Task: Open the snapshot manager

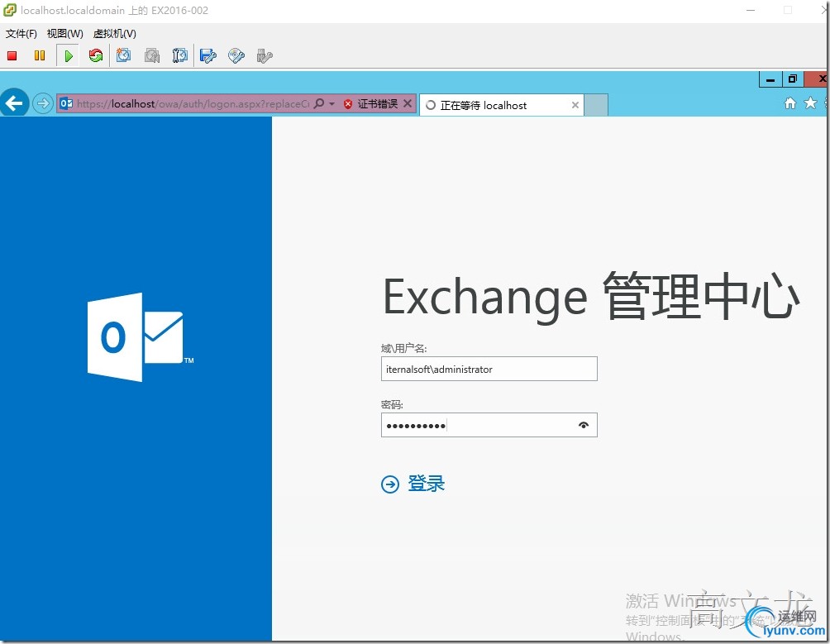Action: tap(180, 55)
